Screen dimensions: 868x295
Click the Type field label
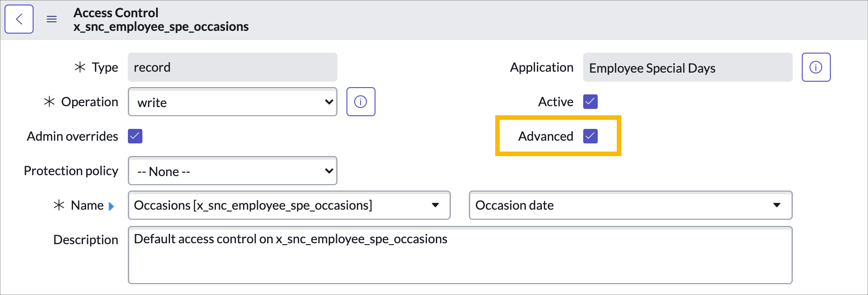tap(105, 67)
